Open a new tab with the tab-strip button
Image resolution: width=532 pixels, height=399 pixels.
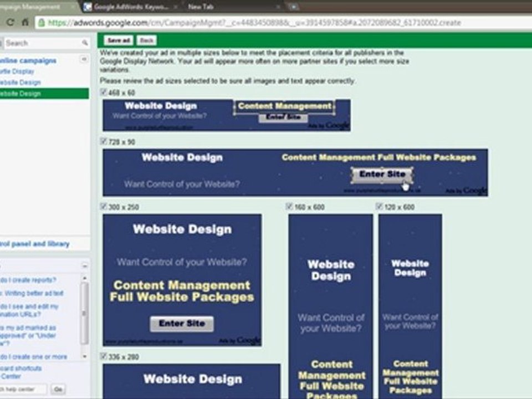(x=293, y=7)
